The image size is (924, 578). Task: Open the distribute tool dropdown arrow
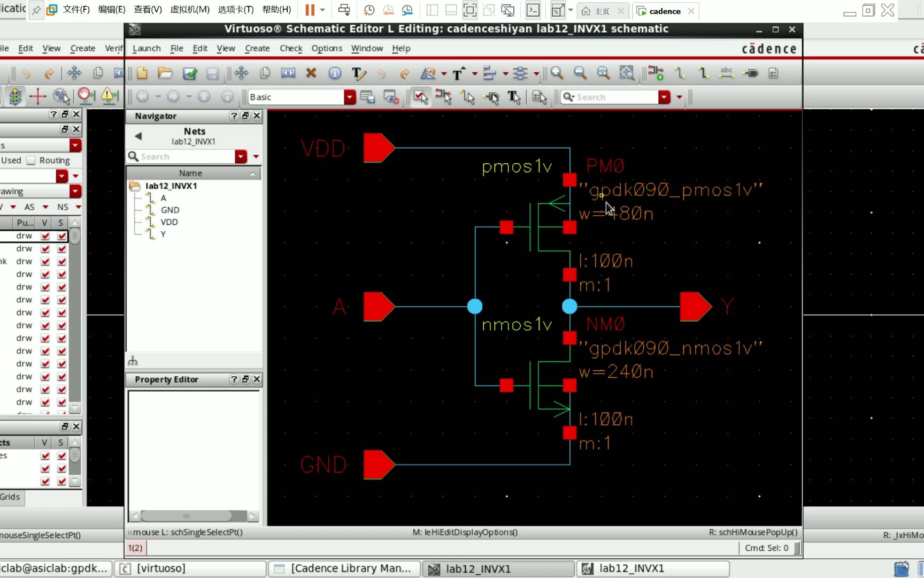tap(536, 74)
